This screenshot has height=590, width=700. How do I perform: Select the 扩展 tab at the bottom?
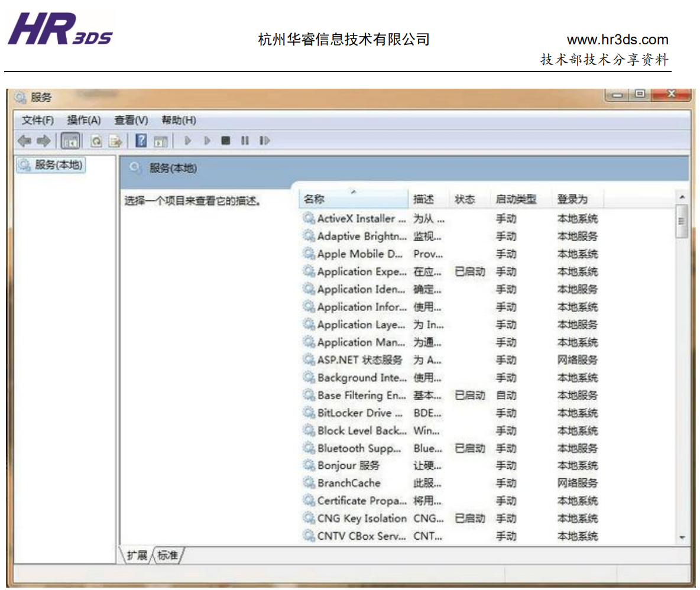137,555
